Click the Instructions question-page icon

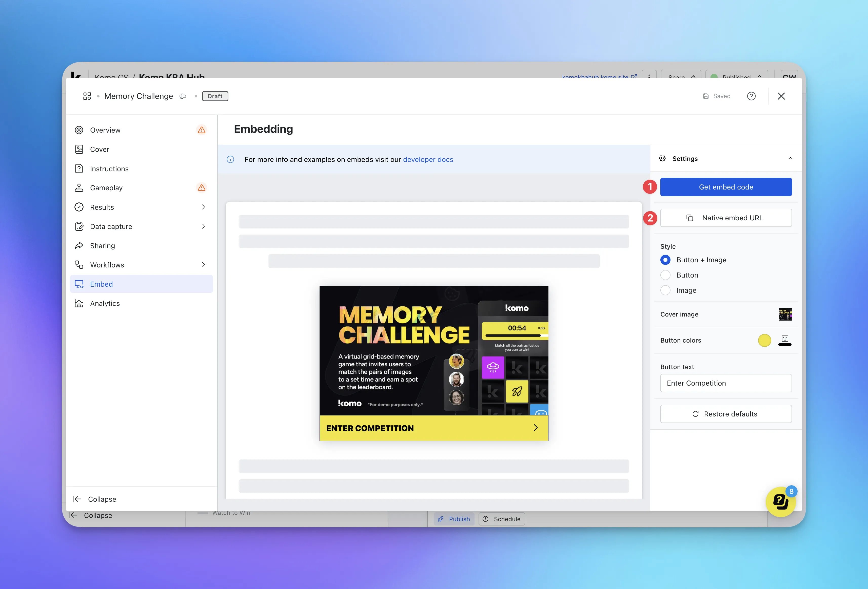point(79,169)
